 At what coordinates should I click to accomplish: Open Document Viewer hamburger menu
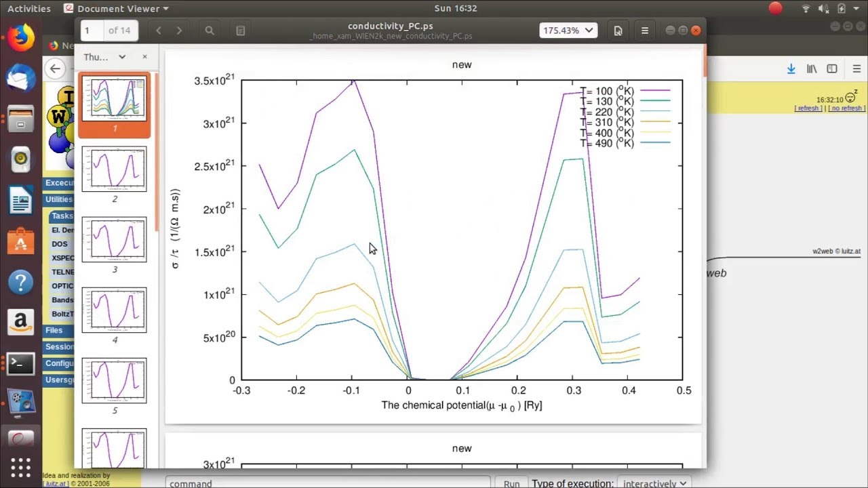pos(645,30)
